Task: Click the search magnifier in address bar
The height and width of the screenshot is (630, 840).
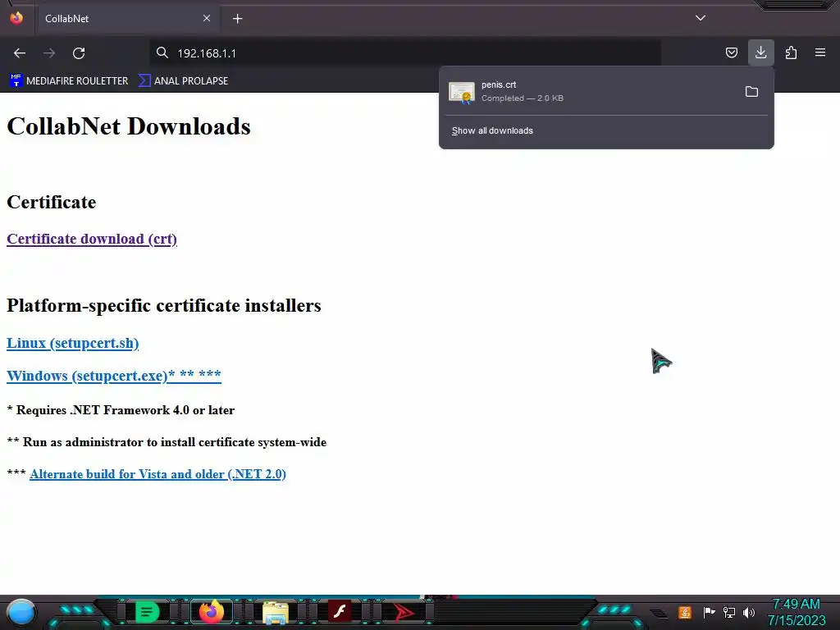Action: click(x=162, y=52)
